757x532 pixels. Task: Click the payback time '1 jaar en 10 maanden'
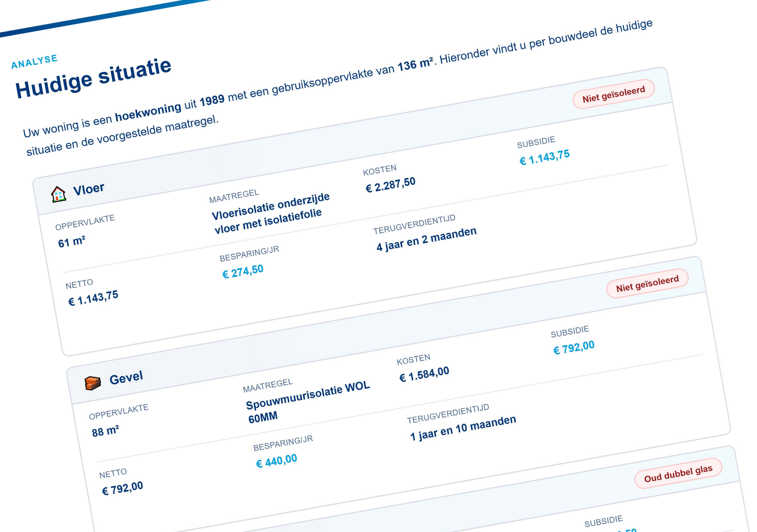[463, 429]
